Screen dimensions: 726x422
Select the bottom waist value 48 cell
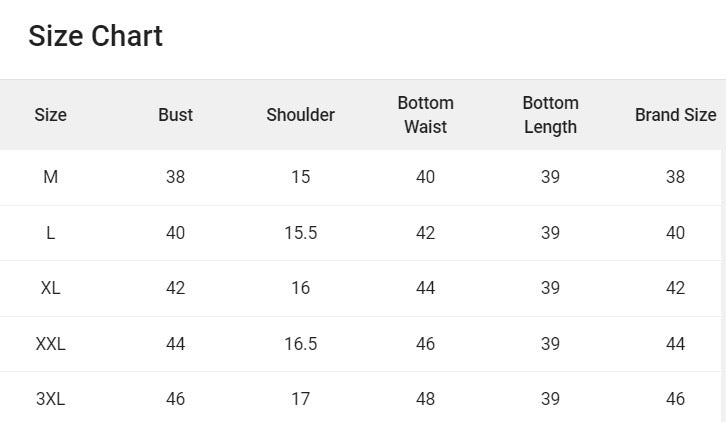(x=425, y=399)
